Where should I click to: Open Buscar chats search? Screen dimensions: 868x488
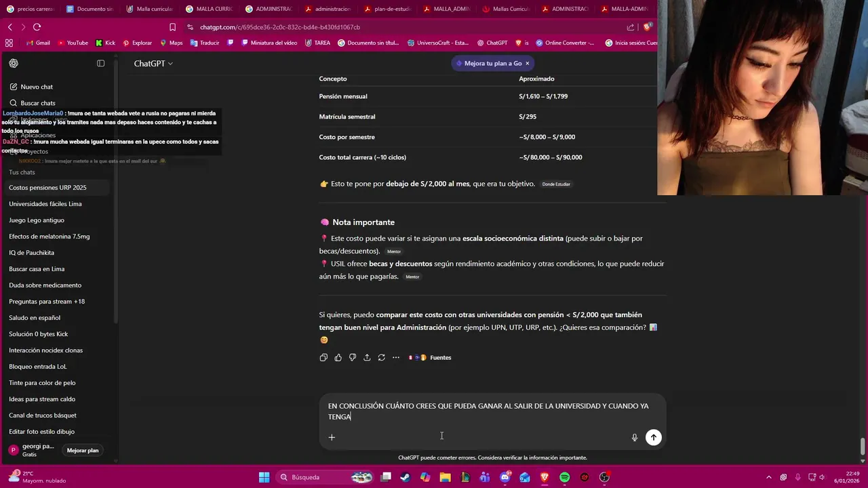38,103
